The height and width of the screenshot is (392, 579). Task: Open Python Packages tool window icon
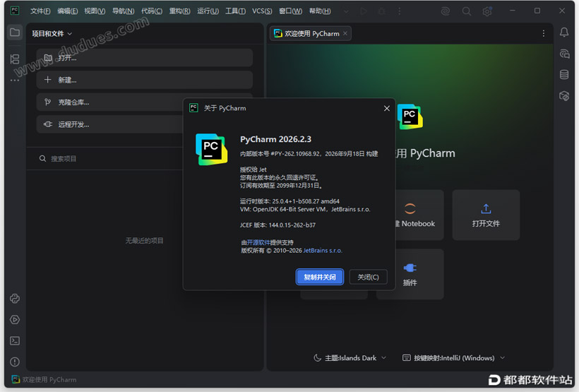click(x=15, y=299)
